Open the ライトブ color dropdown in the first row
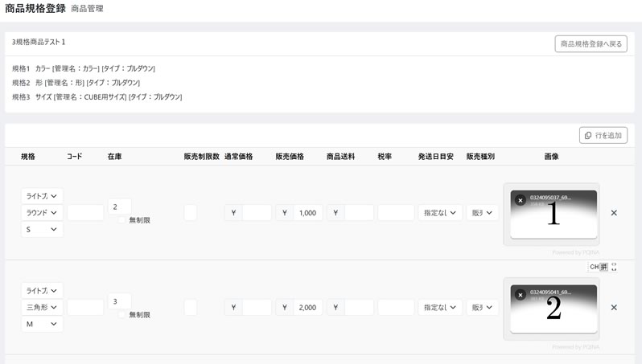 42,196
